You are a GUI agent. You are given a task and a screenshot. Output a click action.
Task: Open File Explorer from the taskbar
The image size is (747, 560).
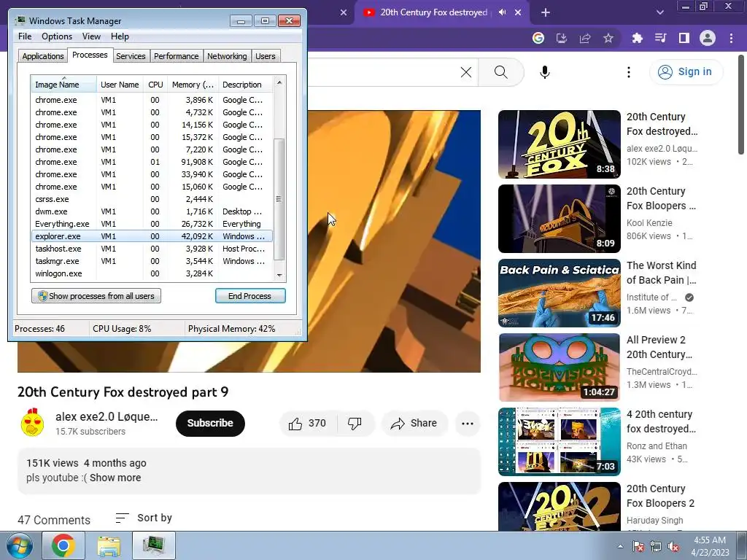point(109,545)
